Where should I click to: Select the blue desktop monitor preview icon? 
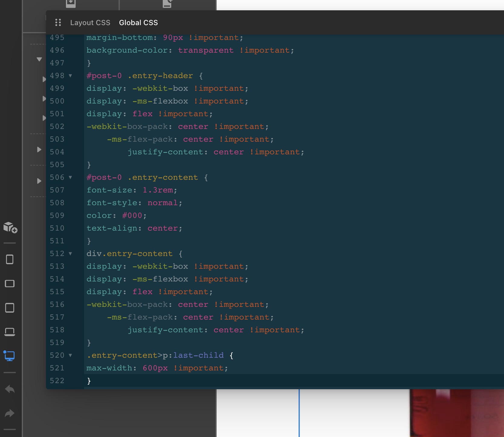(x=9, y=356)
